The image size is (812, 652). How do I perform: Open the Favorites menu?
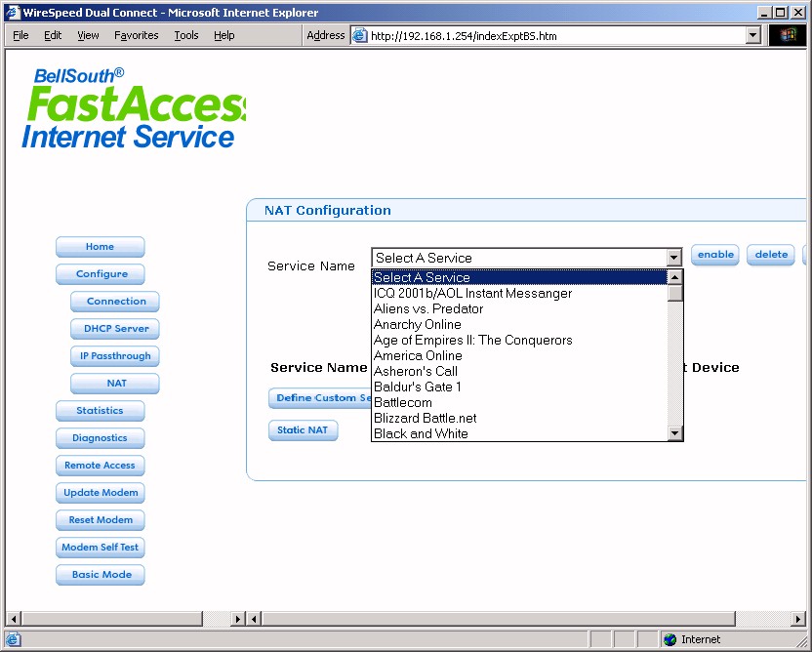(x=137, y=35)
